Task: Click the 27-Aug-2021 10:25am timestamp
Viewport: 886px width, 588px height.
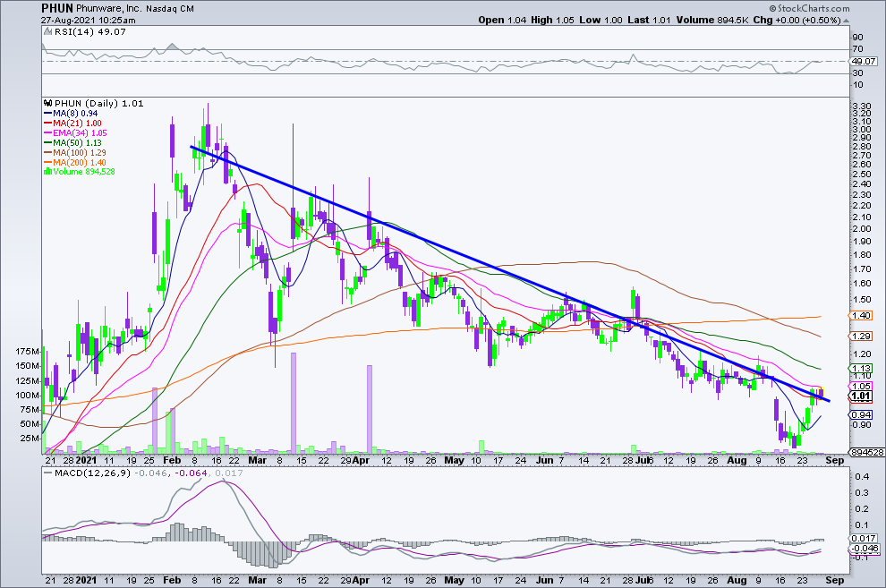Action: point(88,21)
